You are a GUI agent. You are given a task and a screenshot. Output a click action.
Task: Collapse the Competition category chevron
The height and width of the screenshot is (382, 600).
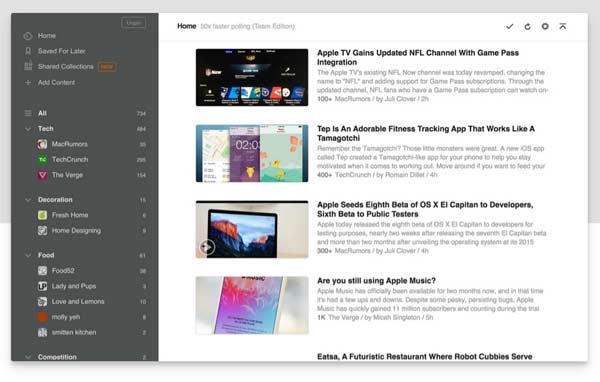[x=28, y=357]
